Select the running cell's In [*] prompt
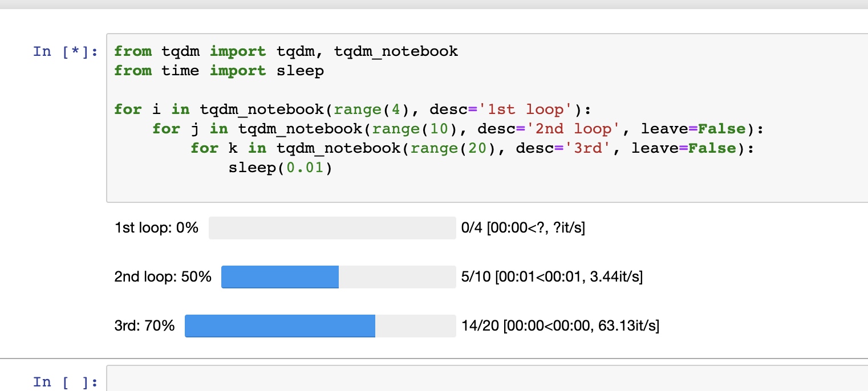 click(66, 51)
